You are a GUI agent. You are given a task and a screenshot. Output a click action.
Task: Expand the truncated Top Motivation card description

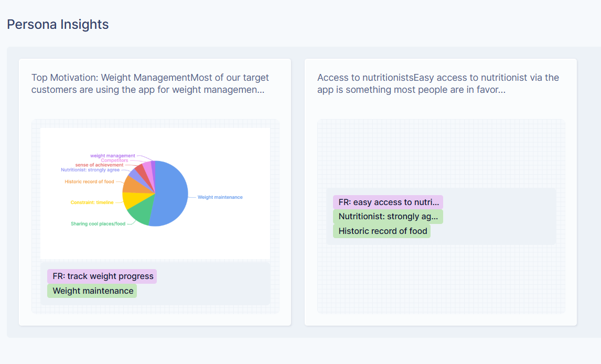point(150,83)
